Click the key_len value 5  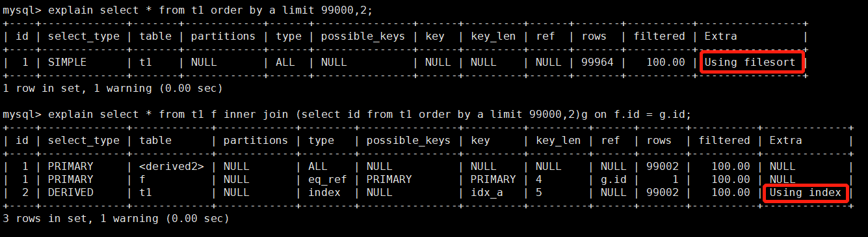[x=539, y=193]
